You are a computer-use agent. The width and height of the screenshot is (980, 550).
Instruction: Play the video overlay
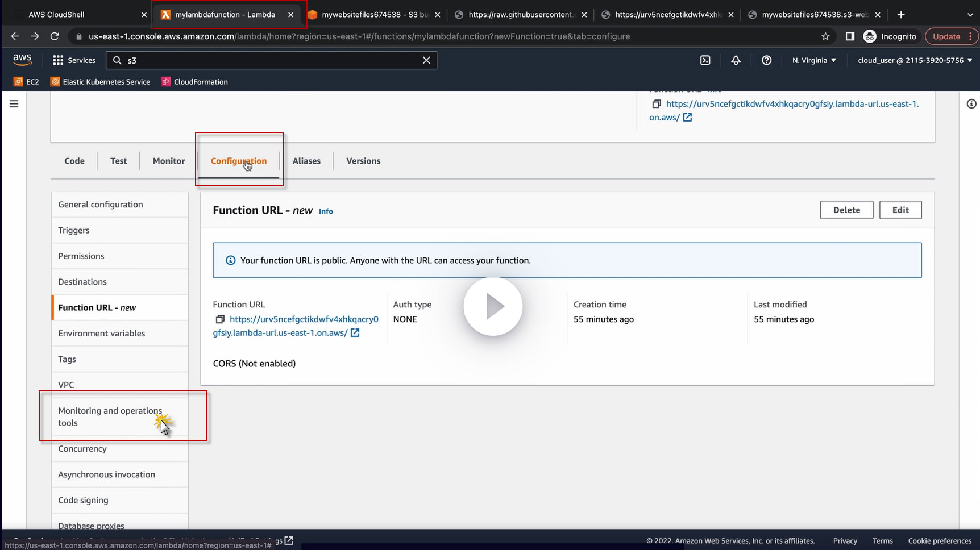(x=493, y=306)
